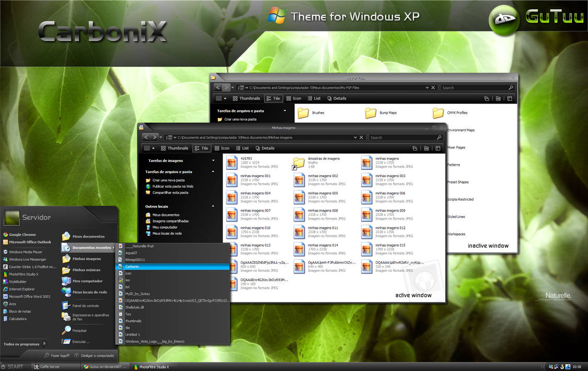Launch Counter-Strike 1.6 PodBot shortcut
Image resolution: width=588 pixels, height=371 pixels.
[x=30, y=267]
